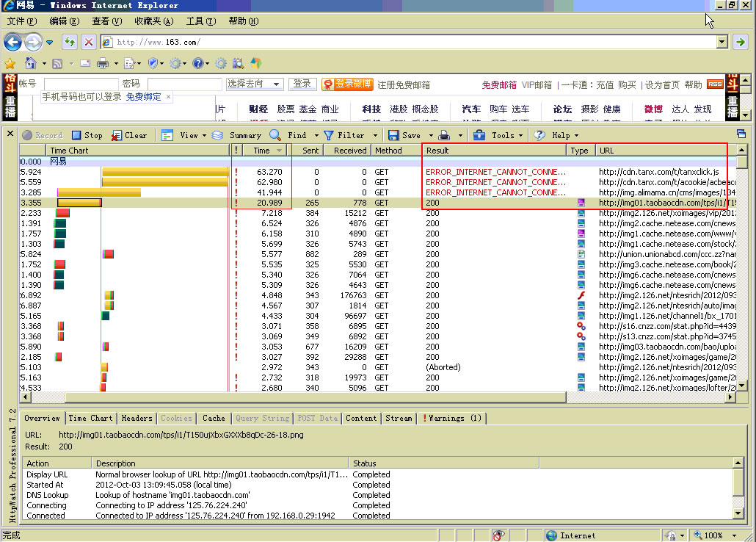Click the 科技 navigation link
Image resolution: width=756 pixels, height=542 pixels.
371,109
